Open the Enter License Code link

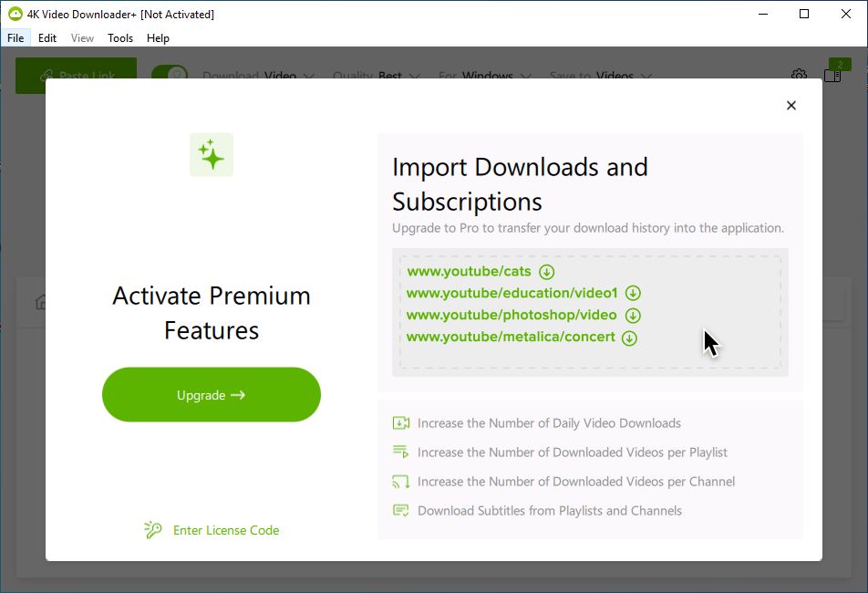pos(226,530)
